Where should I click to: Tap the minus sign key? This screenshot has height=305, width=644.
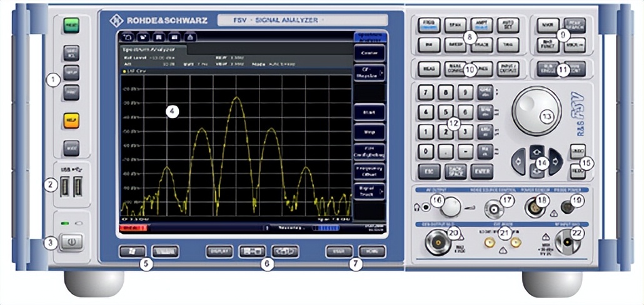point(465,151)
